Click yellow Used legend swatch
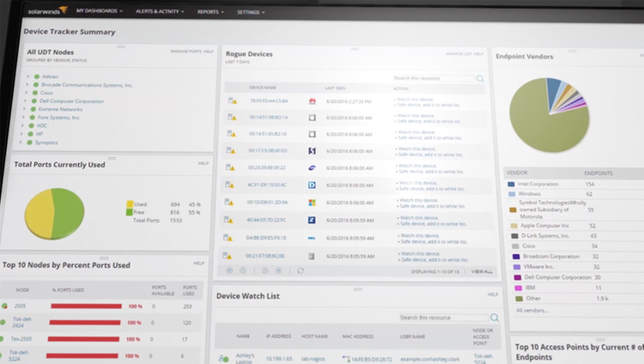This screenshot has width=644, height=364. pos(130,203)
